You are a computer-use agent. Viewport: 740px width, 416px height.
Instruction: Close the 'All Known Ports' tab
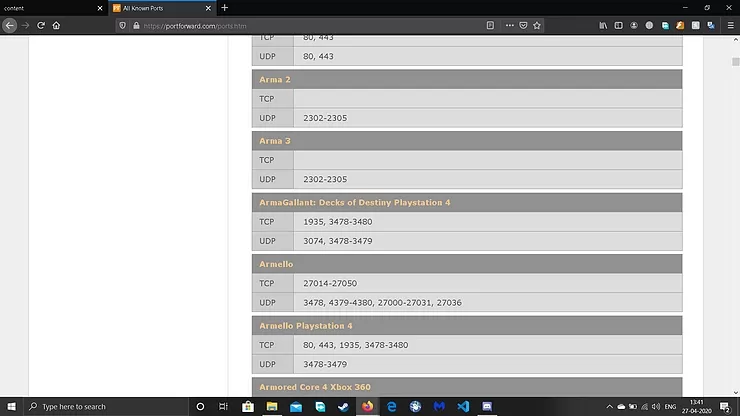click(208, 8)
